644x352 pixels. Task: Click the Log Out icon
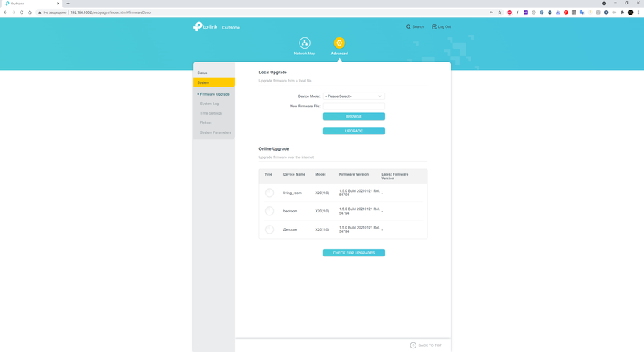pyautogui.click(x=434, y=27)
